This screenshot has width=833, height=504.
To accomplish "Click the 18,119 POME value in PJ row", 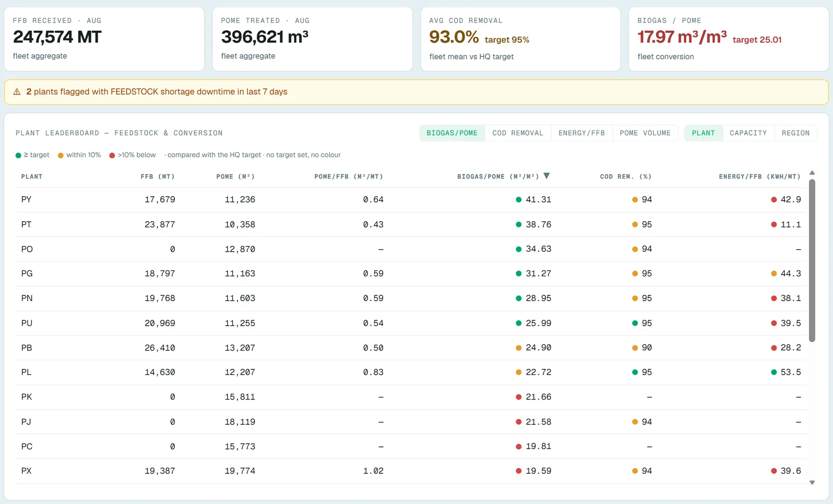I will [240, 422].
